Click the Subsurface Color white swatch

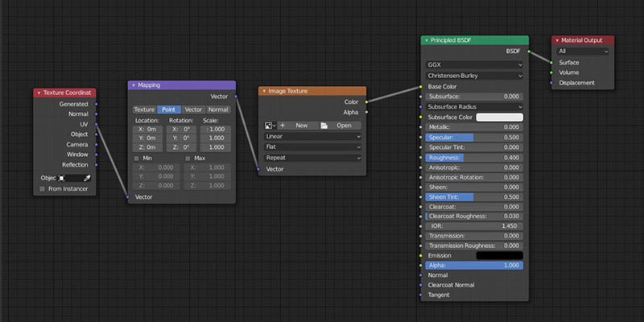coord(499,117)
